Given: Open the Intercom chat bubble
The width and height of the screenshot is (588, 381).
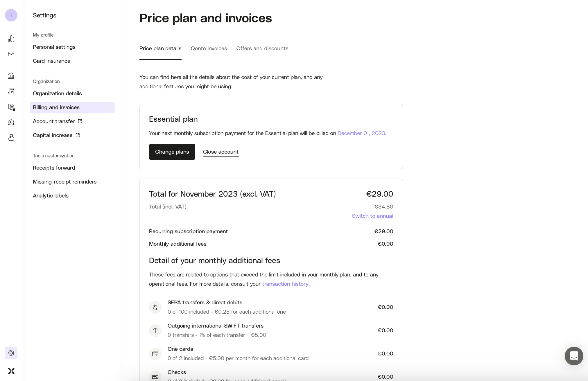Looking at the screenshot, I should pos(574,356).
